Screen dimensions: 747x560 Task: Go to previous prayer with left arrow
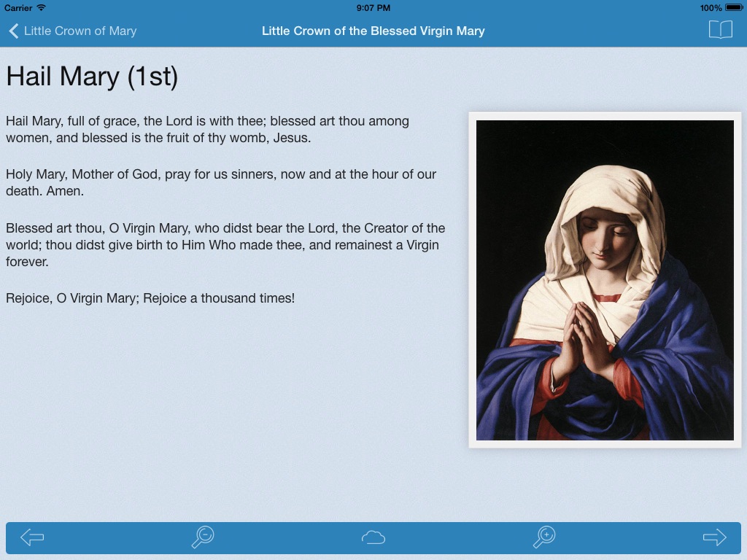[x=32, y=537]
